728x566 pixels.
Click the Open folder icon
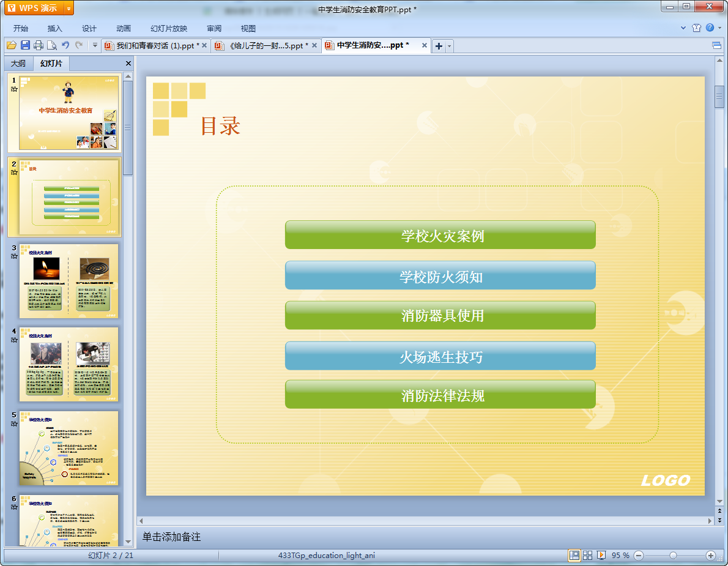tap(12, 45)
